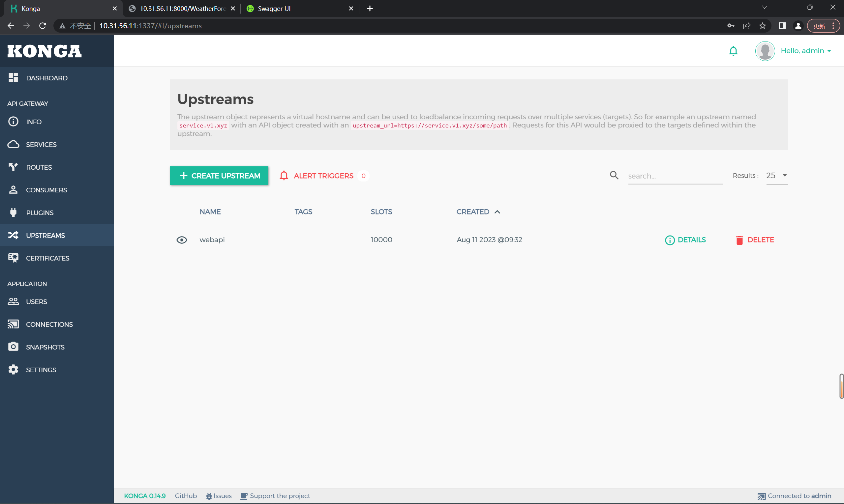Viewport: 844px width, 504px height.
Task: Focus the upstream search field
Action: 675,176
